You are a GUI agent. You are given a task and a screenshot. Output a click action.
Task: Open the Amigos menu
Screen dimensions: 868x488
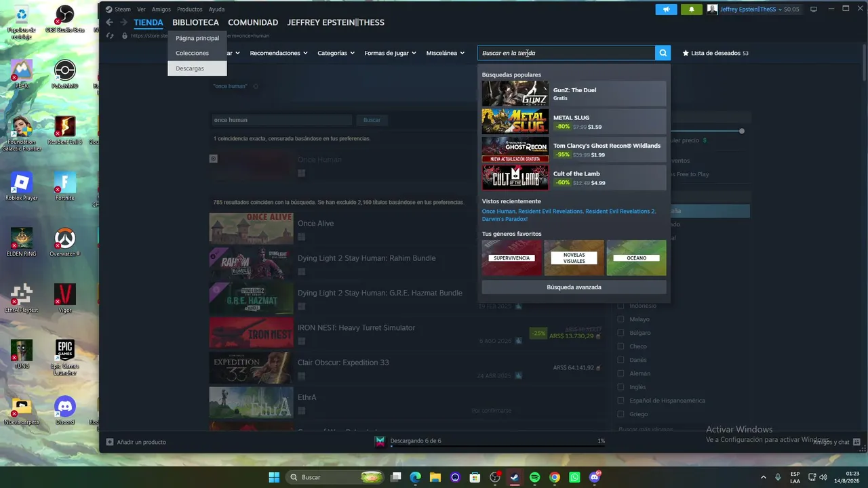(x=161, y=9)
